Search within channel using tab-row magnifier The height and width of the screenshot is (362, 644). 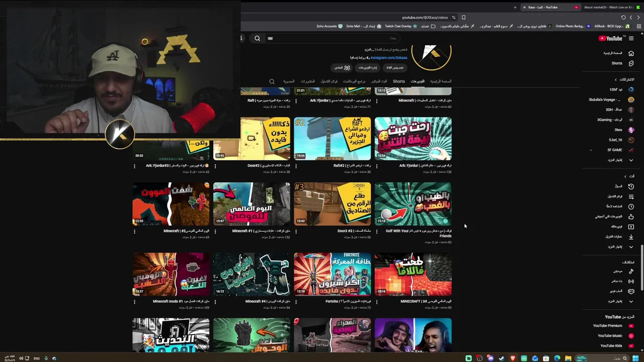click(272, 81)
